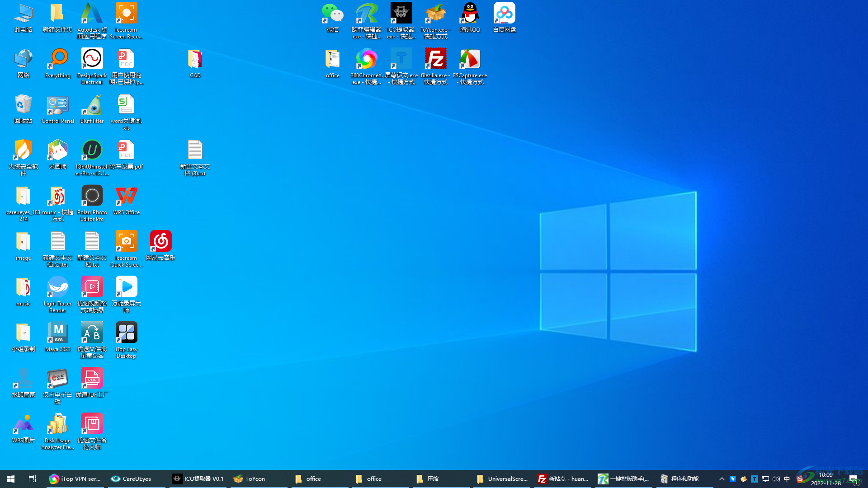Select the CAD folder icon

(195, 64)
